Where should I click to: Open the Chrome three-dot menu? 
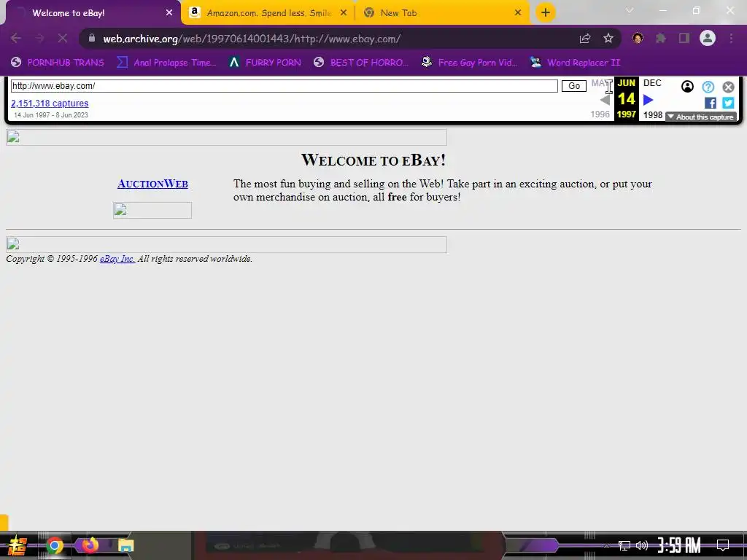point(731,38)
